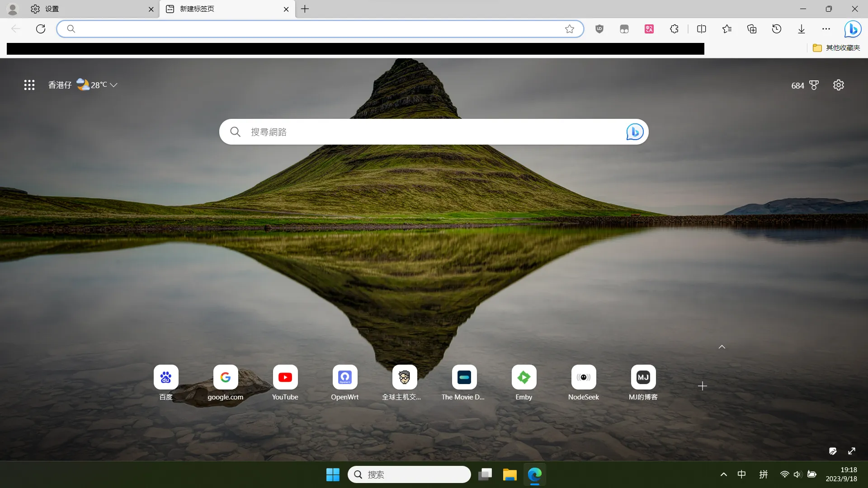Open downloads panel icon

(802, 28)
